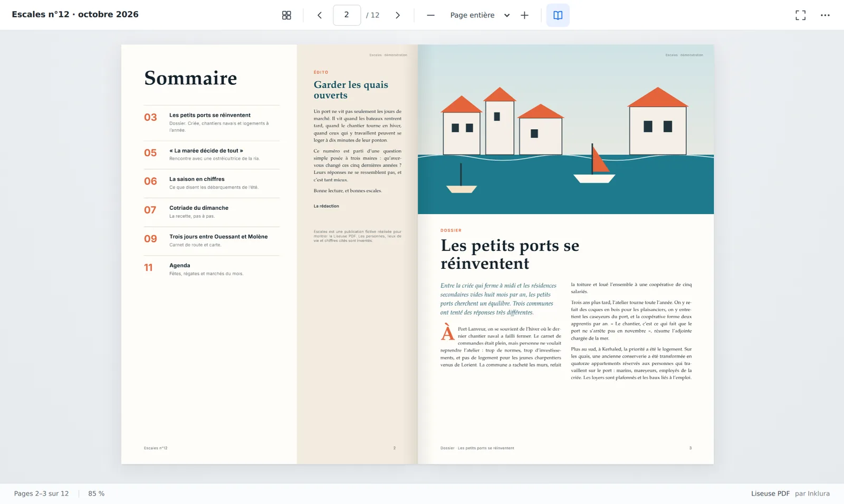Open the page thumbnails grid view

[x=286, y=15]
